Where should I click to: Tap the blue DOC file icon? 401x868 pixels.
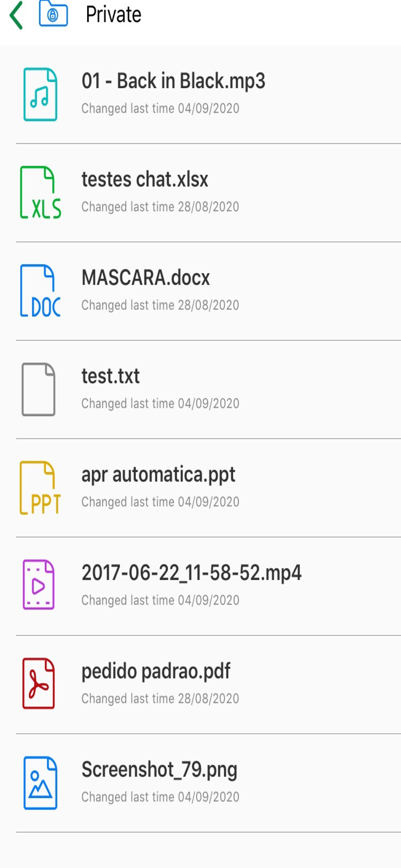point(40,291)
